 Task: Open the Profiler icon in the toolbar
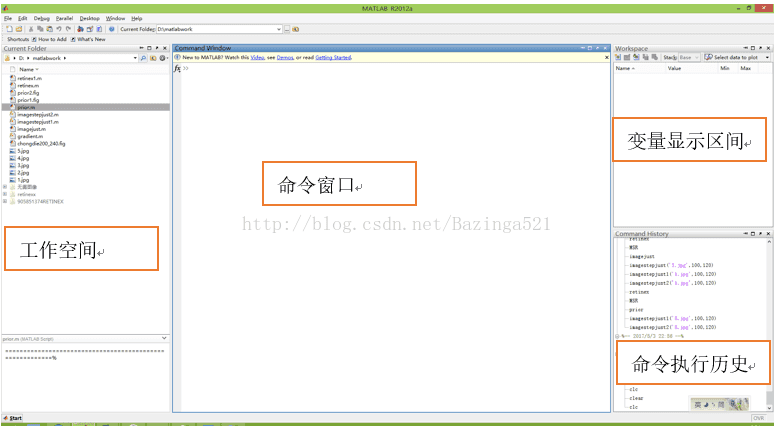tap(99, 29)
